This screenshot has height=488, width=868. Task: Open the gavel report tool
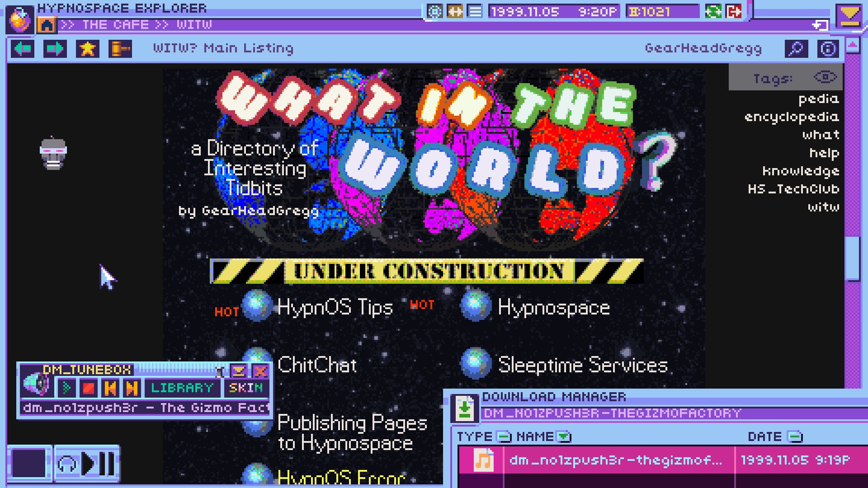[120, 49]
